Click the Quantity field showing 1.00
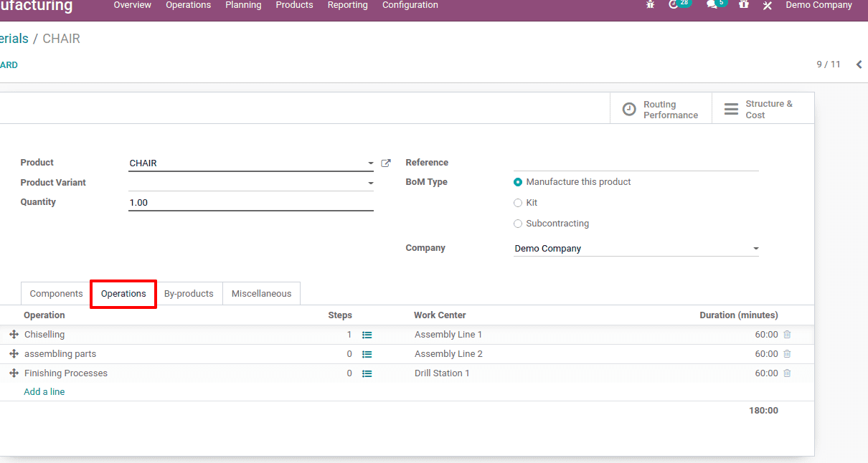This screenshot has width=868, height=463. [x=251, y=203]
